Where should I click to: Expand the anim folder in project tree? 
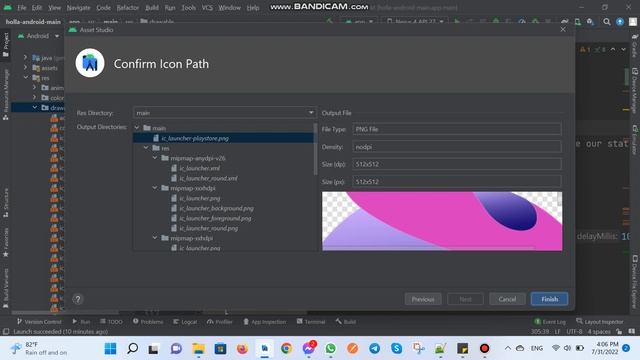coord(34,87)
